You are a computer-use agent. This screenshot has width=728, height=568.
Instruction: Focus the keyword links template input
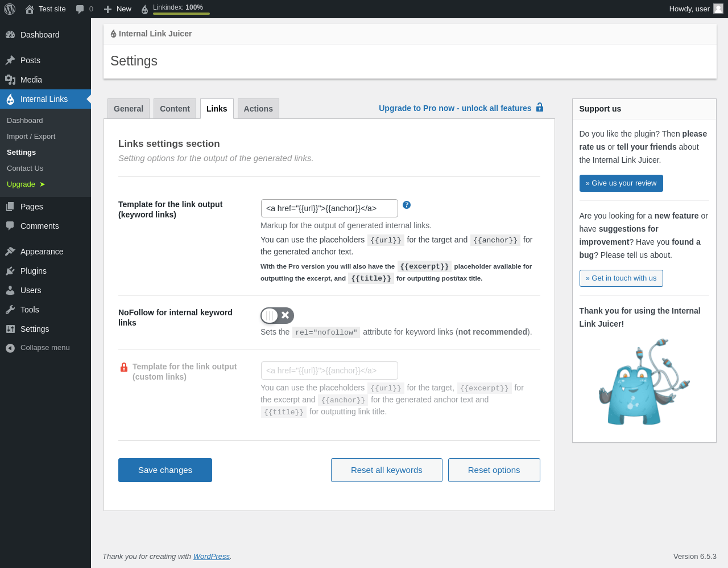pos(329,208)
